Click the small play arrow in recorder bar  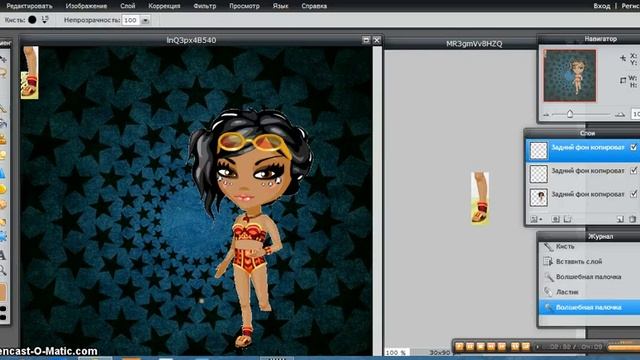[x=537, y=347]
